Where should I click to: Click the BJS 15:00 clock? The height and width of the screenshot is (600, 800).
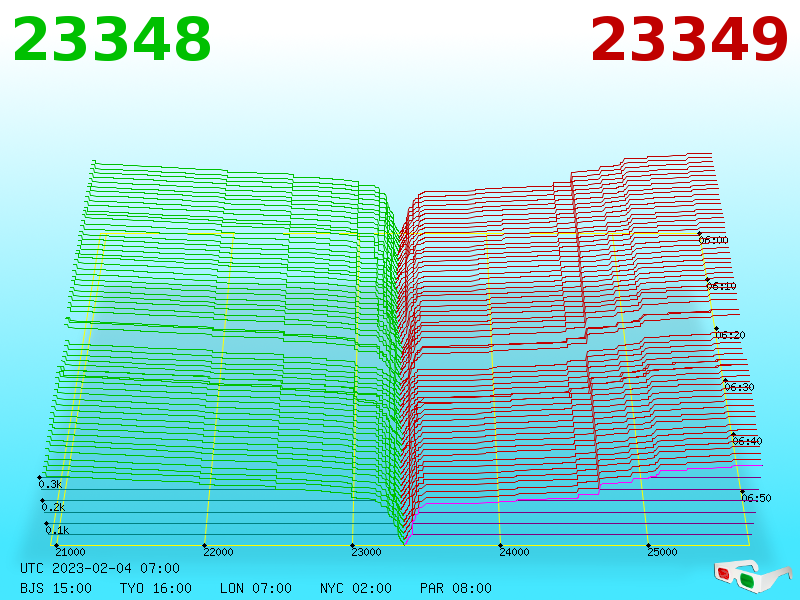tap(56, 588)
